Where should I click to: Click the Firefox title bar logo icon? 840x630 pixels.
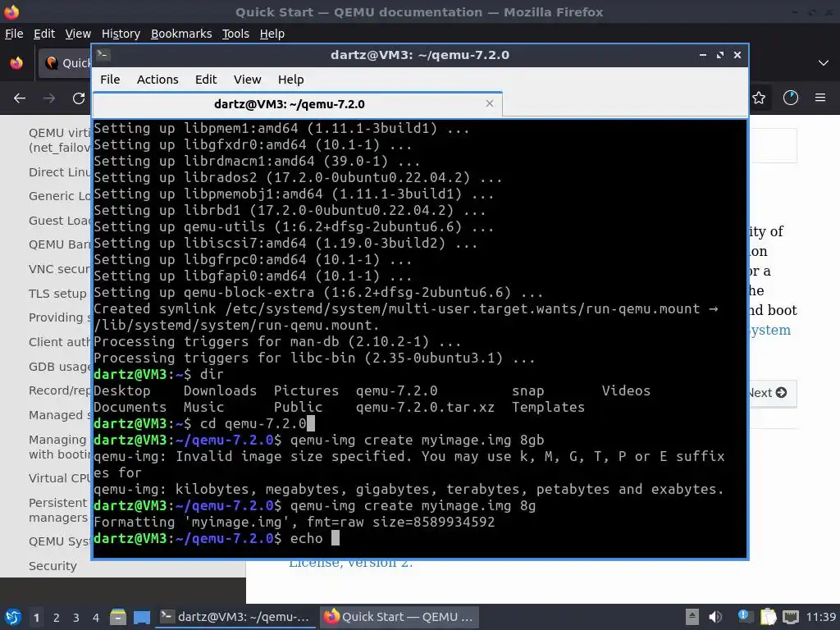click(11, 11)
